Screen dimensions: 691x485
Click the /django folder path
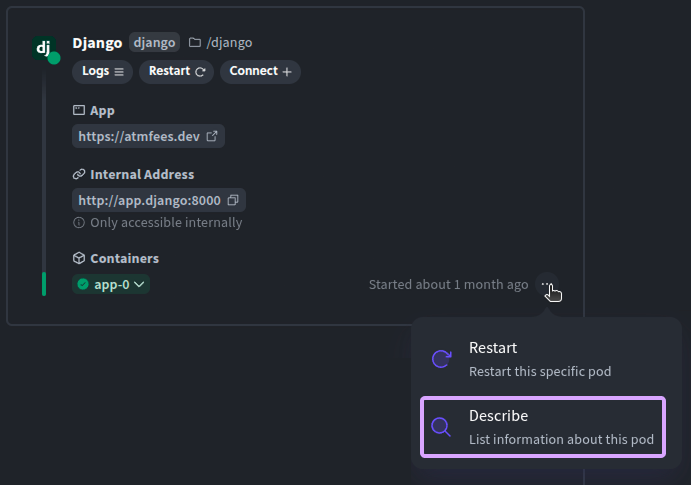[229, 43]
